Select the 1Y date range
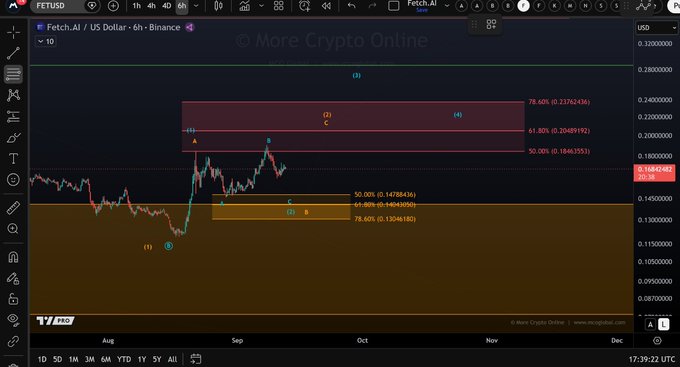The width and height of the screenshot is (680, 367). (x=142, y=359)
